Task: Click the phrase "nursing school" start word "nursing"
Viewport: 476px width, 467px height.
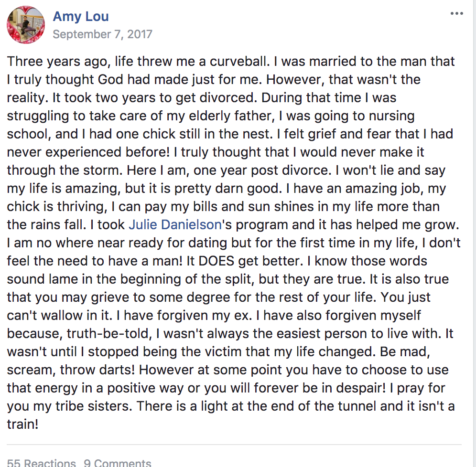Action: (x=391, y=116)
